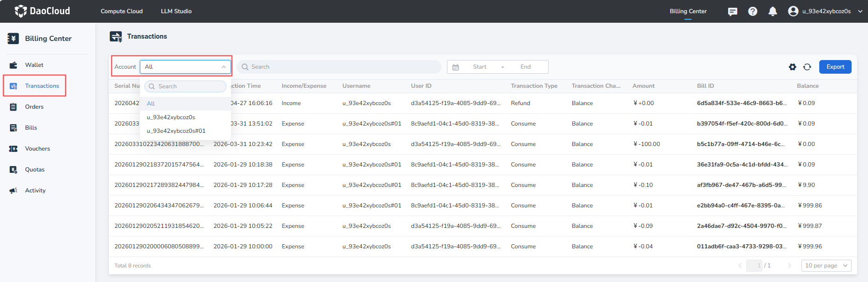Open the Compute Cloud menu

(x=122, y=11)
